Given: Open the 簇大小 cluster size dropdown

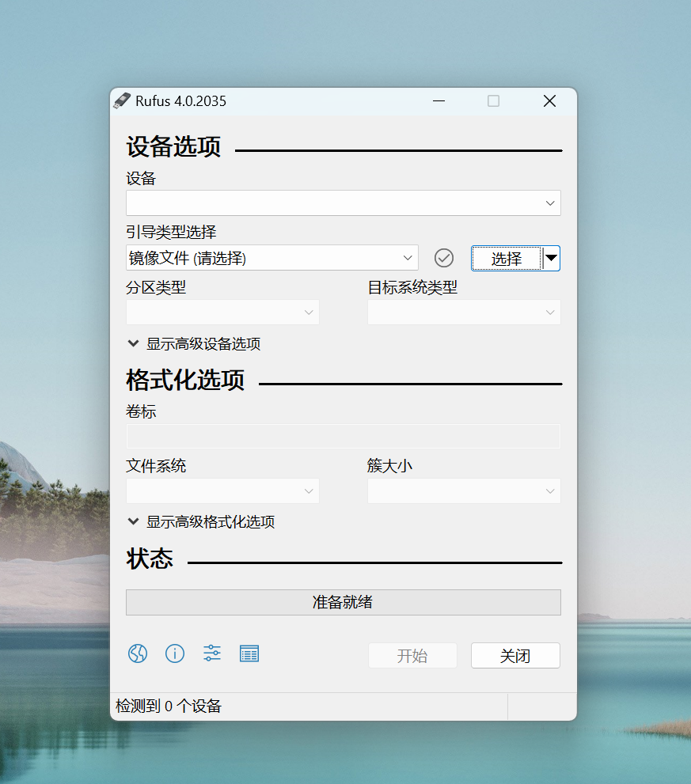Looking at the screenshot, I should point(464,491).
